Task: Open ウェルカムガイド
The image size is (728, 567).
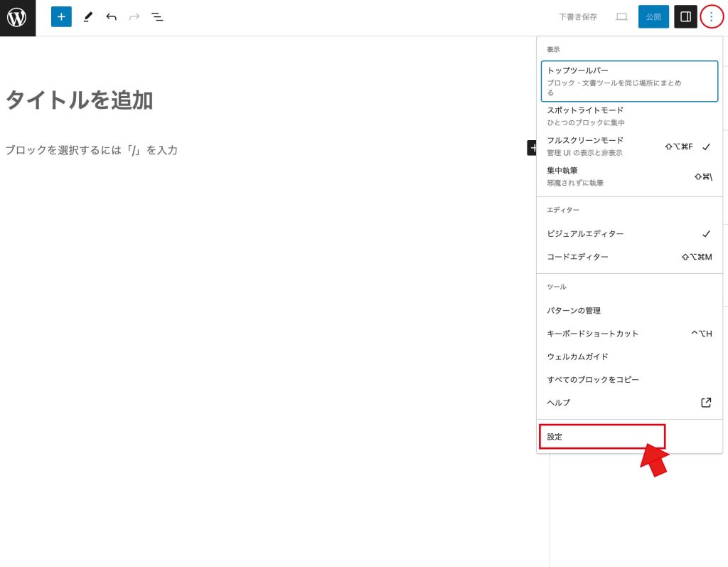Action: [x=629, y=356]
